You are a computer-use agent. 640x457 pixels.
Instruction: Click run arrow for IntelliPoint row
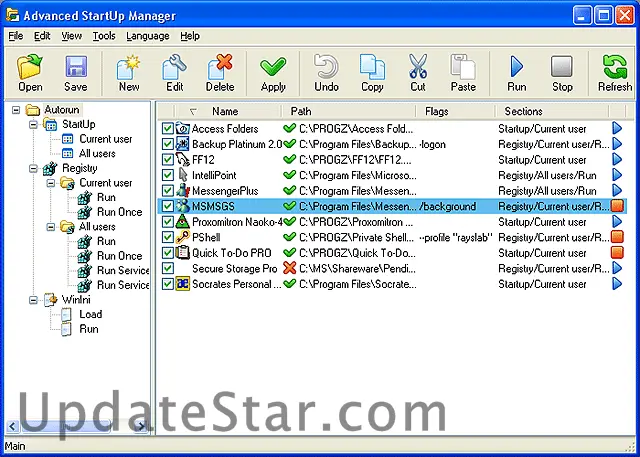(617, 175)
